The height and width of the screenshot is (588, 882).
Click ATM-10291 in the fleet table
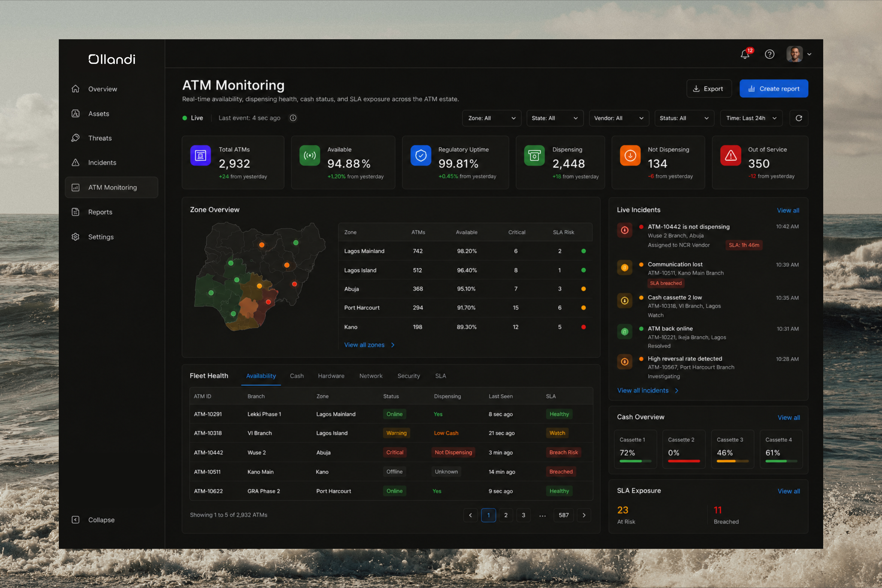coord(208,414)
